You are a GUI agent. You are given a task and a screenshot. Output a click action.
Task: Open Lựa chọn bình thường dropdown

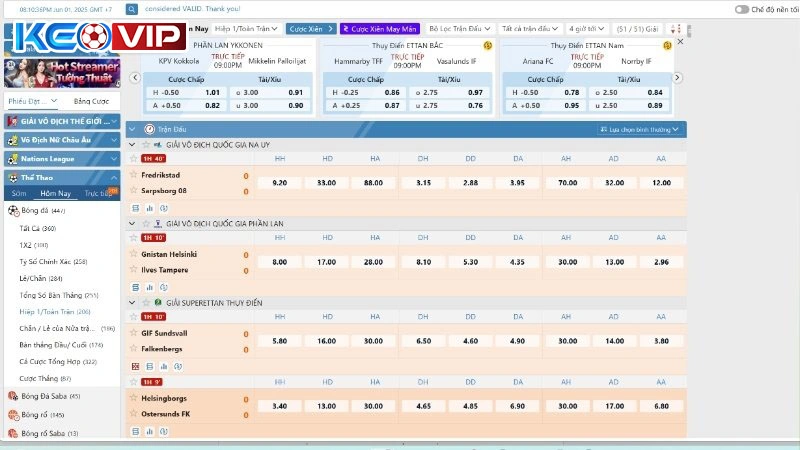pos(641,130)
